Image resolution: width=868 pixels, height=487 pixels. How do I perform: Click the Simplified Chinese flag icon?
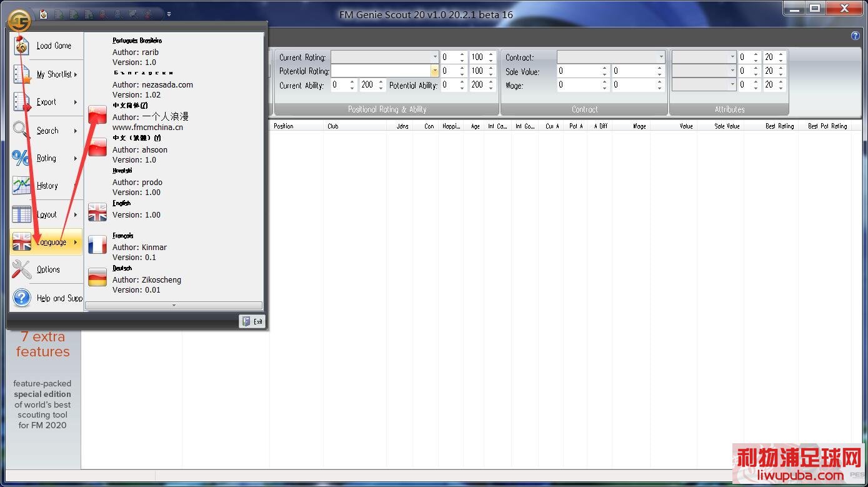point(97,115)
